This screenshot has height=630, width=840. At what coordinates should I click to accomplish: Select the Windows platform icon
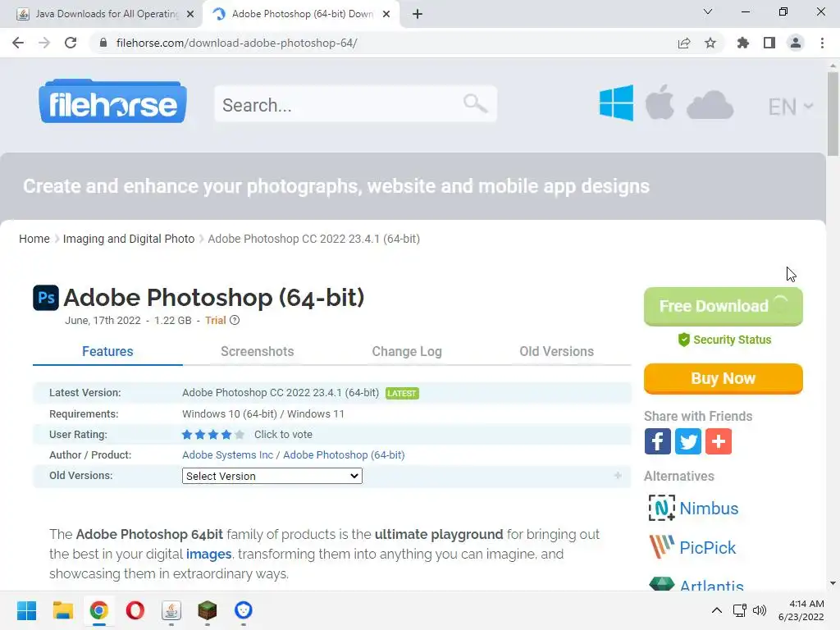[x=616, y=103]
